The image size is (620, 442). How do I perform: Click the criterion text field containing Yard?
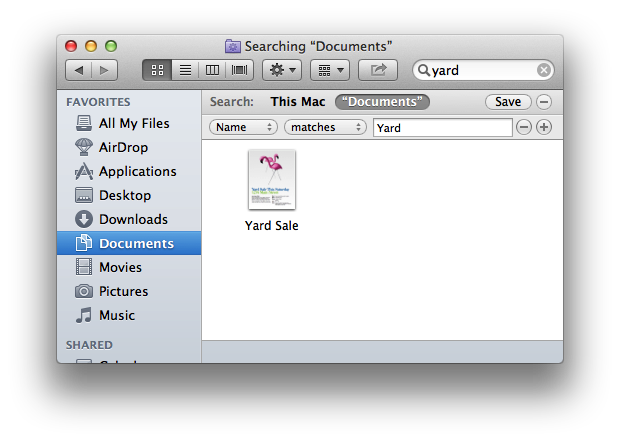click(x=442, y=128)
